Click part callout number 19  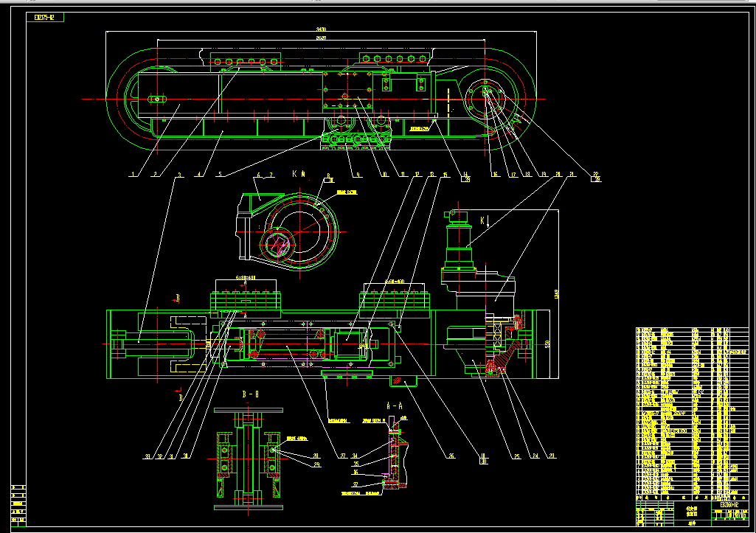pyautogui.click(x=544, y=175)
